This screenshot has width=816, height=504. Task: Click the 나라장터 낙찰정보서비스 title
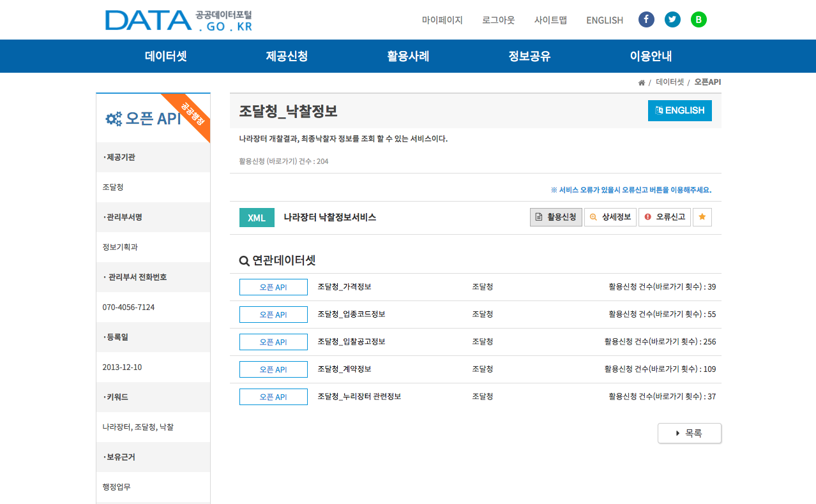[x=330, y=218]
